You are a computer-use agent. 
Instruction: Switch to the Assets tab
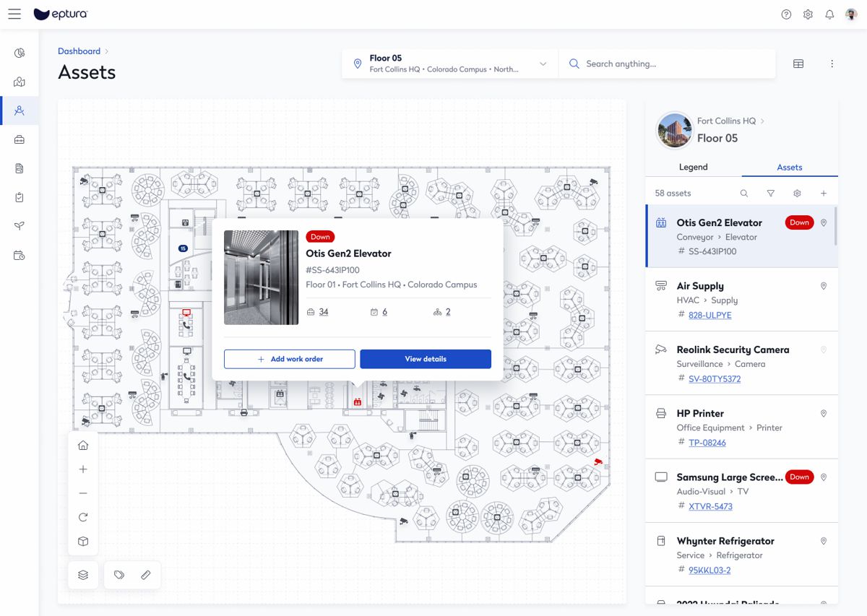coord(790,167)
